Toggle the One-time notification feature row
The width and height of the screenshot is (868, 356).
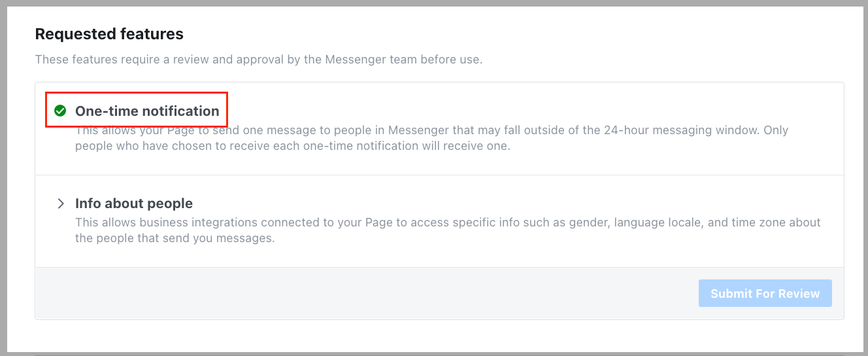tap(439, 129)
